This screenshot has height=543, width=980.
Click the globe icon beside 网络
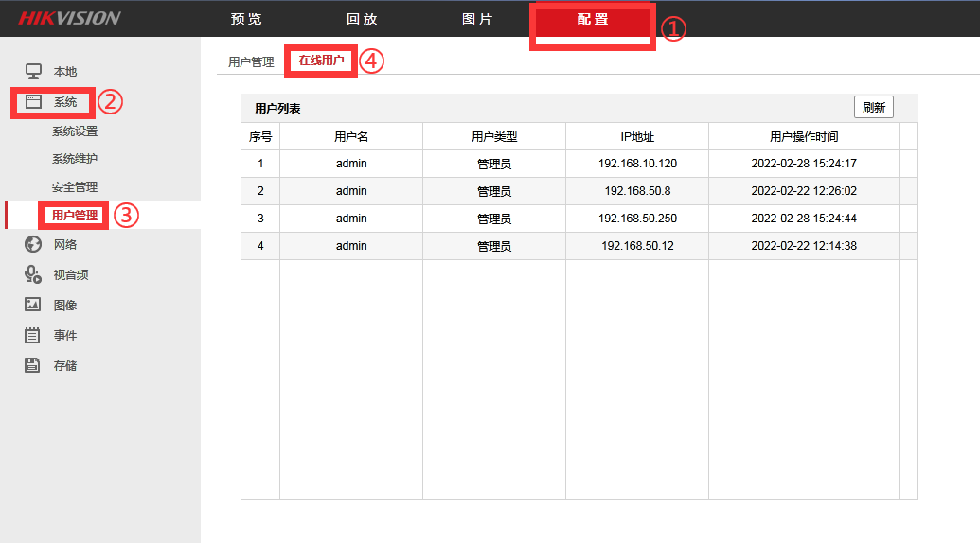(33, 244)
